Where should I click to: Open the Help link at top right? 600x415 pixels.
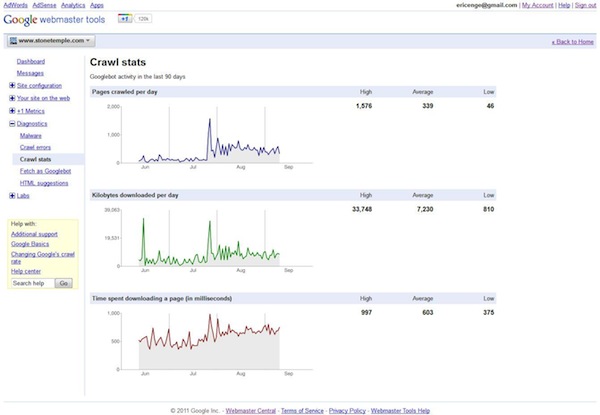564,5
